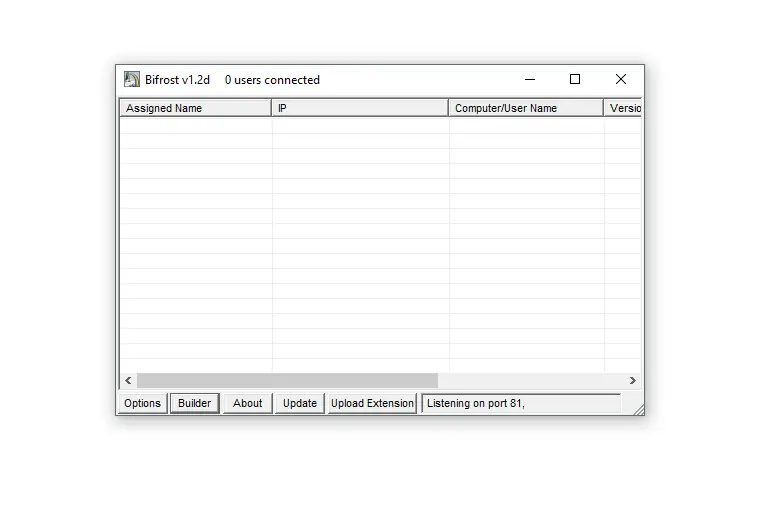The image size is (760, 507).
Task: Click the window resize grip corner
Action: 639,410
